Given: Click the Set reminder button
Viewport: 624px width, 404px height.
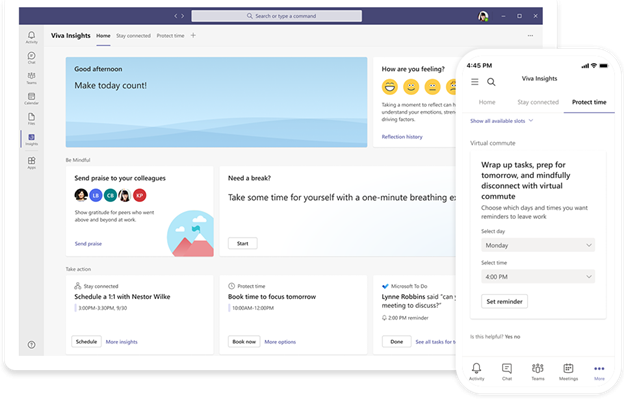Looking at the screenshot, I should tap(505, 301).
